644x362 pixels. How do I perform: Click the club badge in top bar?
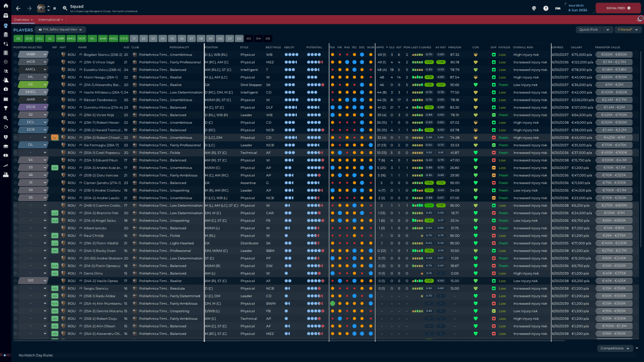[x=42, y=8]
